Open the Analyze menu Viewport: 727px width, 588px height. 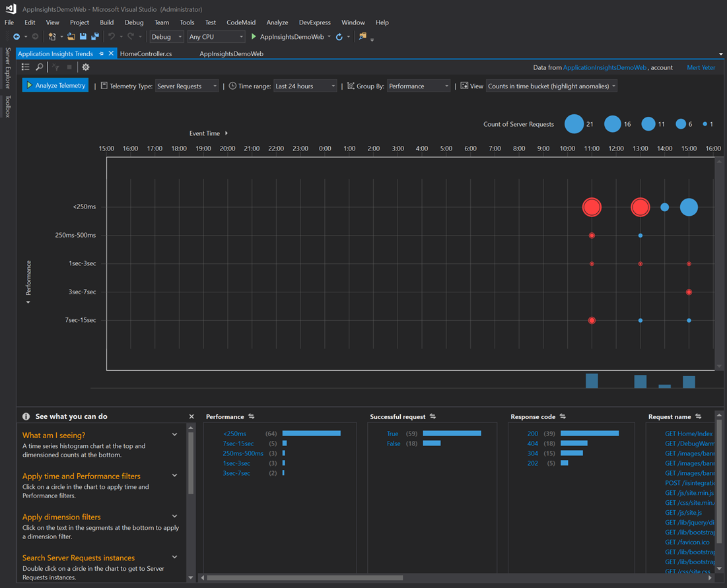(x=277, y=22)
